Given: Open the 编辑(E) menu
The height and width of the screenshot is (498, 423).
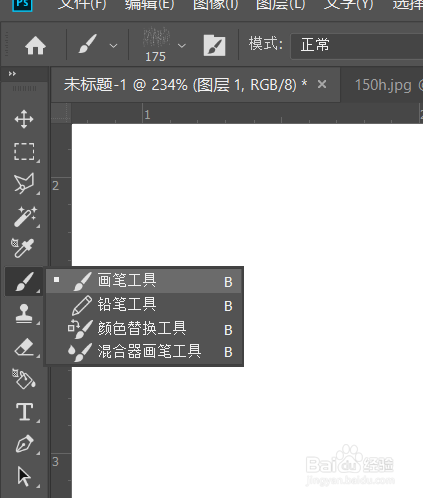Looking at the screenshot, I should (149, 5).
